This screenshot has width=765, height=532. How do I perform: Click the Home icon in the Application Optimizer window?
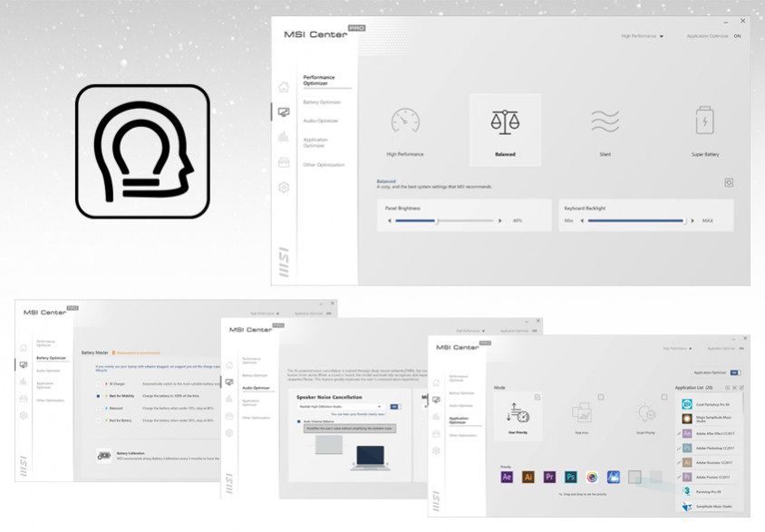point(436,382)
